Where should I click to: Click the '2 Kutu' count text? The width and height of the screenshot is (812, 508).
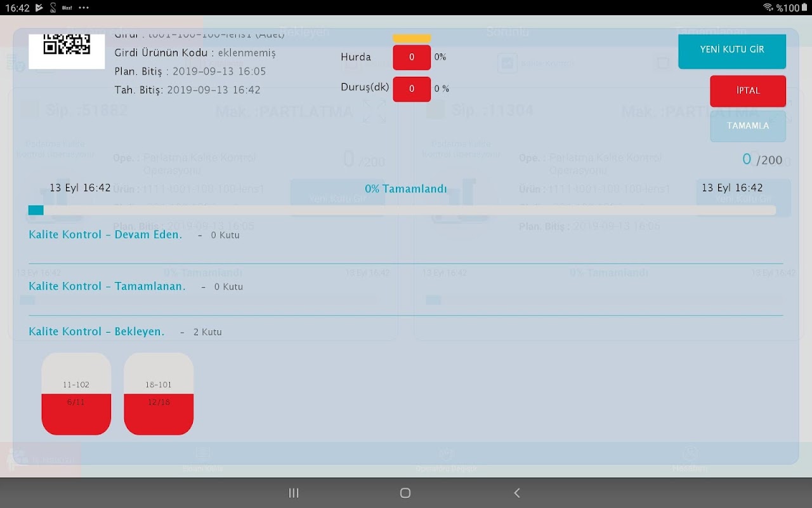point(207,332)
